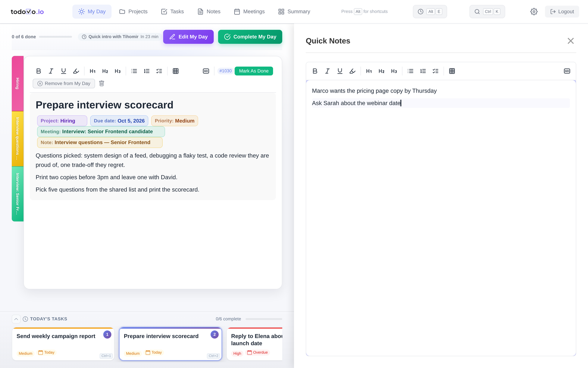
Task: Insert checklist in task editor
Action: (159, 71)
